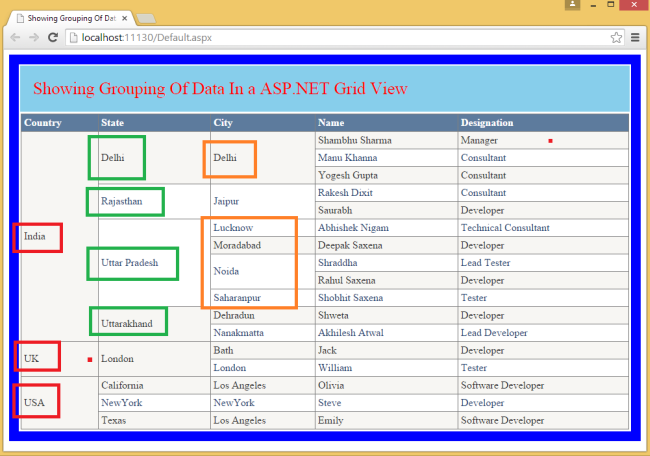Click the name Steve
The image size is (650, 456).
point(330,403)
